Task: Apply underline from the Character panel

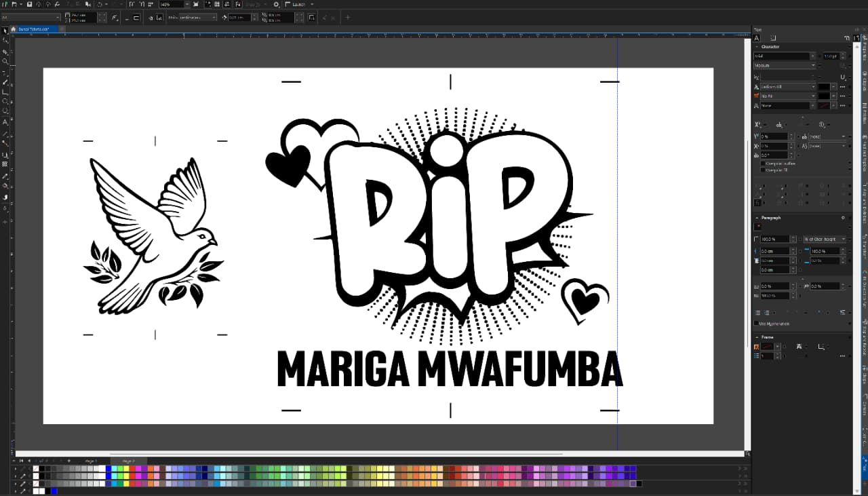Action: [843, 76]
